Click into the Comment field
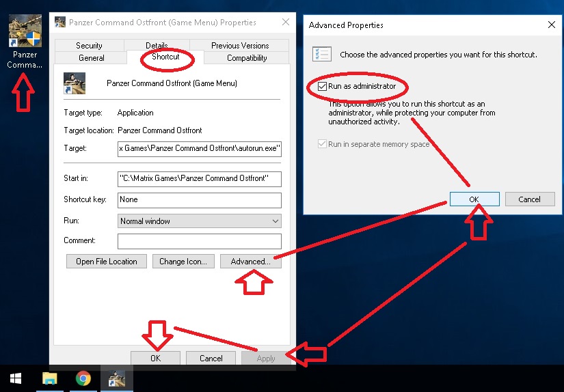The image size is (564, 392). [x=199, y=241]
